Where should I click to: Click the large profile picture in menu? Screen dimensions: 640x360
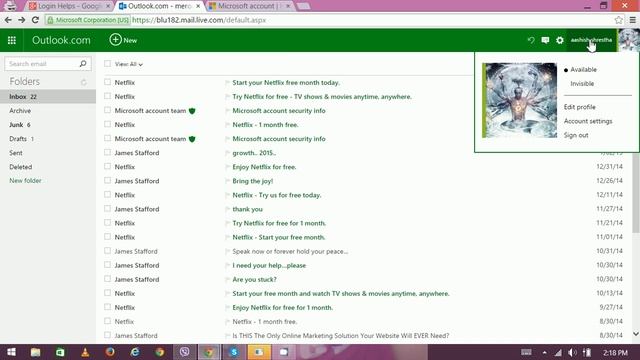519,100
